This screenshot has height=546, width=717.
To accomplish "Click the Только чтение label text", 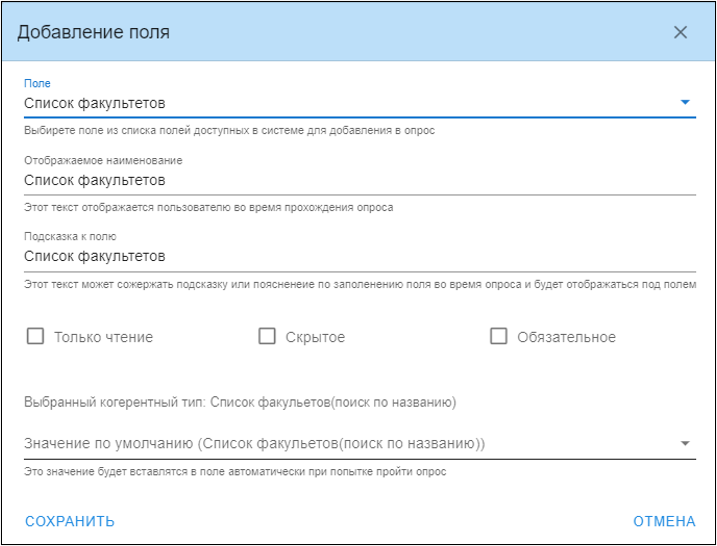I will (104, 337).
